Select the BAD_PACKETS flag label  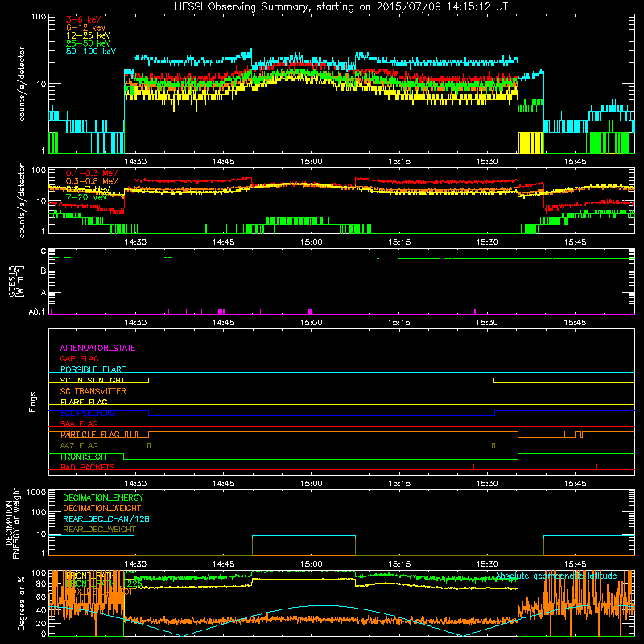point(88,467)
